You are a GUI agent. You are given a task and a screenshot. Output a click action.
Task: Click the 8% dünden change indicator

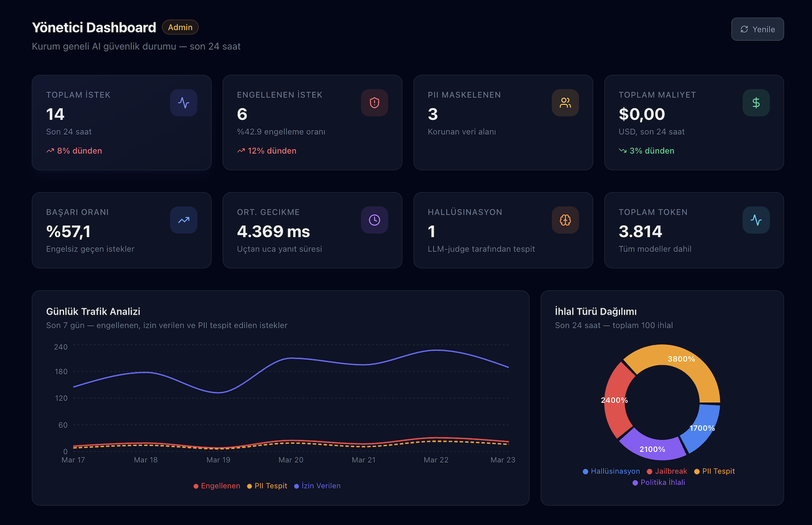click(x=74, y=150)
